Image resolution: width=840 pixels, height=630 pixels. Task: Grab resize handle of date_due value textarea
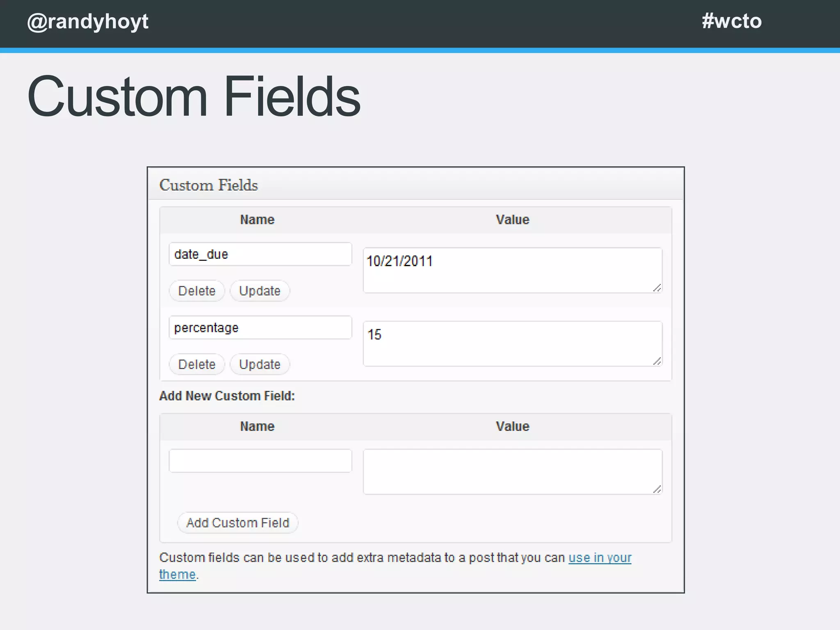pyautogui.click(x=657, y=288)
